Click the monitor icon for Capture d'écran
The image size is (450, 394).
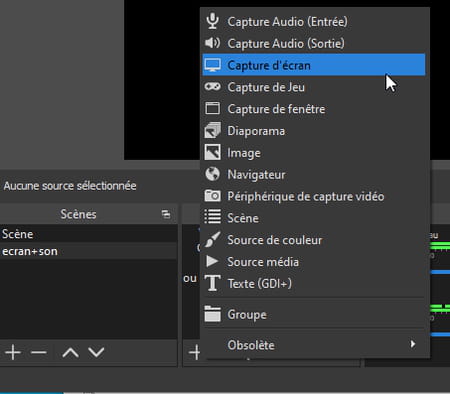[x=212, y=65]
